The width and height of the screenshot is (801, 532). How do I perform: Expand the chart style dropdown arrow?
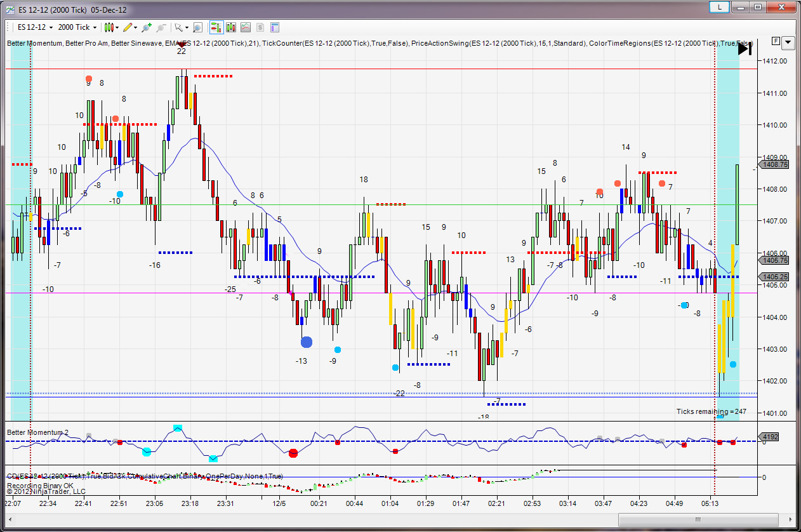[x=118, y=27]
